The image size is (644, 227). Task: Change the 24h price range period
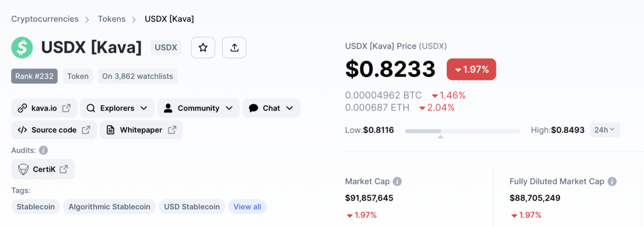tap(605, 130)
